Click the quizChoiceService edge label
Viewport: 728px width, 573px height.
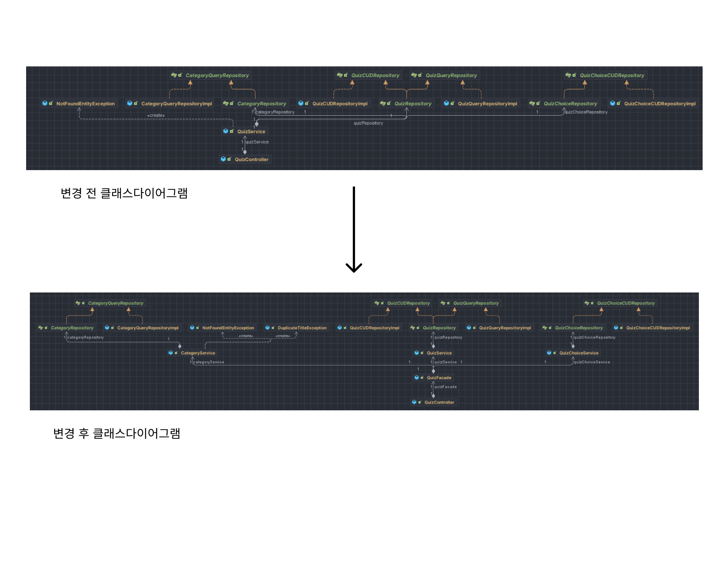tap(592, 362)
